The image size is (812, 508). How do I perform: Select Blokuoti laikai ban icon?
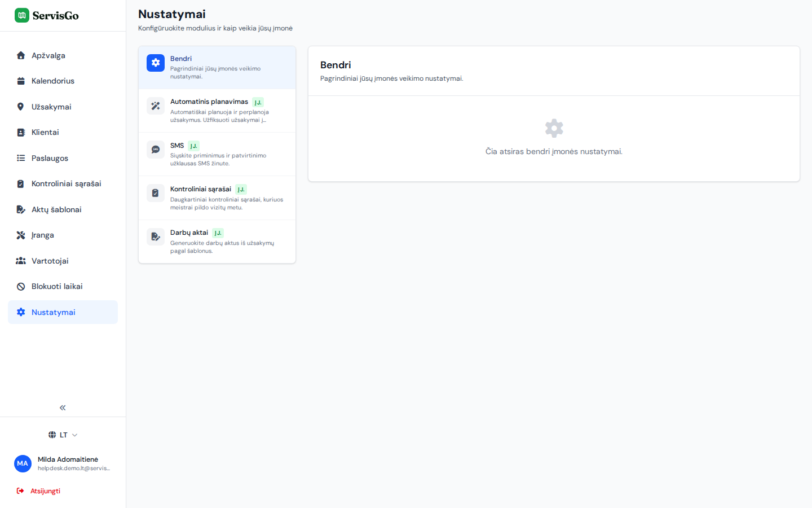[21, 286]
